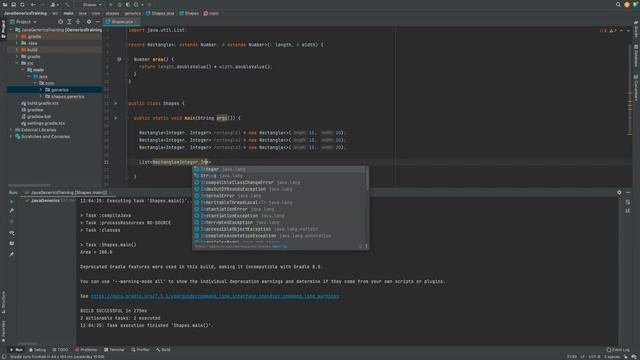The height and width of the screenshot is (360, 640).
Task: Open the Shapes run configuration dropdown
Action: point(91,4)
